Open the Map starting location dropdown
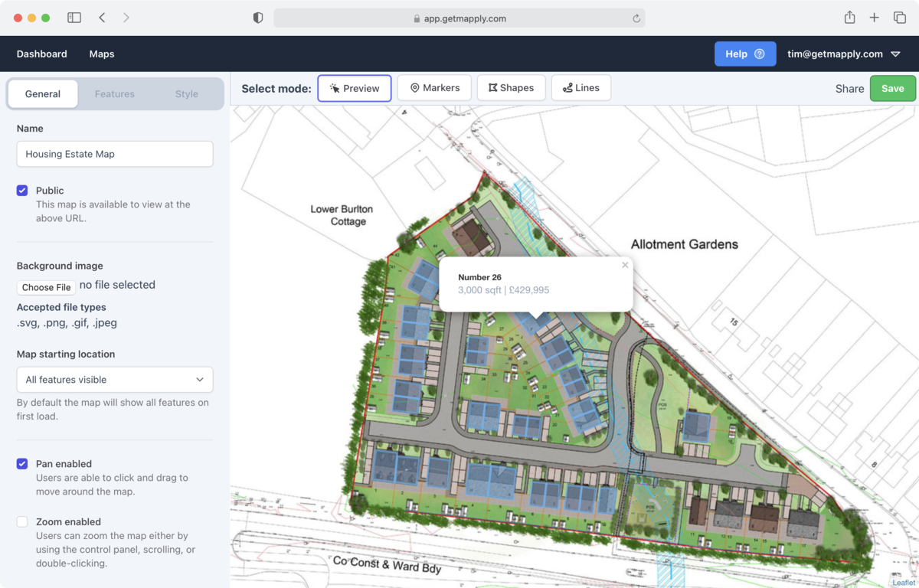The height and width of the screenshot is (588, 919). [114, 379]
